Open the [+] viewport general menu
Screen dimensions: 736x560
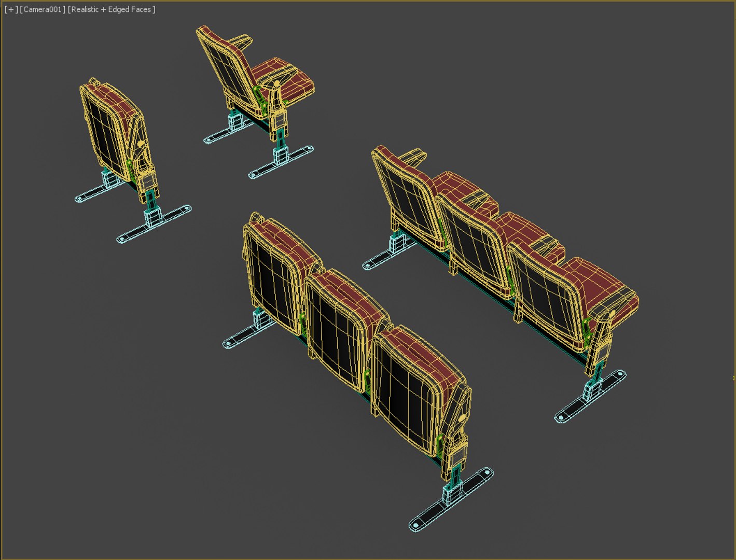pyautogui.click(x=10, y=9)
